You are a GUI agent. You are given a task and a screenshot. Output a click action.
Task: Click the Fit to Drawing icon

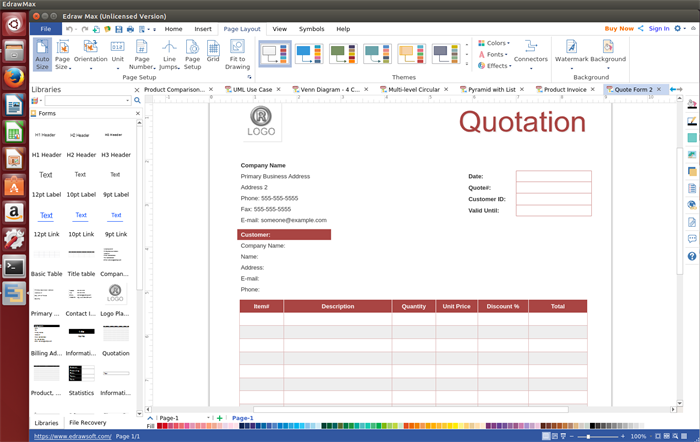coord(237,55)
